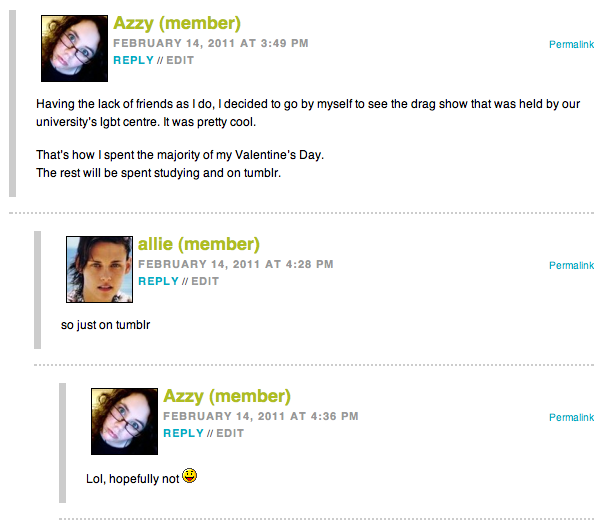This screenshot has height=529, width=607.
Task: Reply to allie's comment
Action: tap(158, 281)
